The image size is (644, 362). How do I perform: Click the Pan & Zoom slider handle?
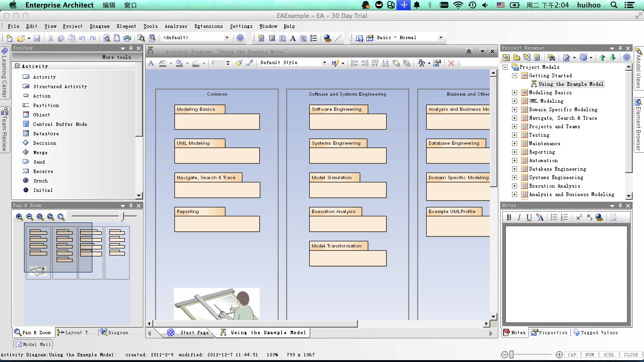123,217
